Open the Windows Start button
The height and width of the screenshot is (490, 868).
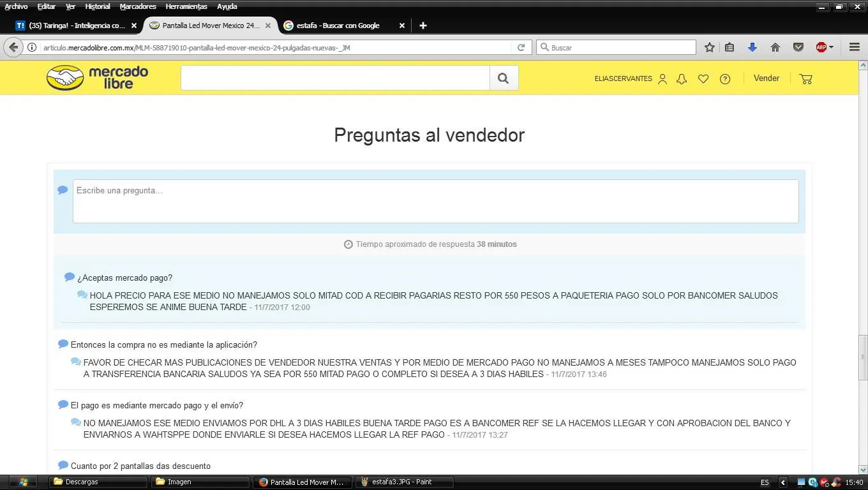coord(24,482)
